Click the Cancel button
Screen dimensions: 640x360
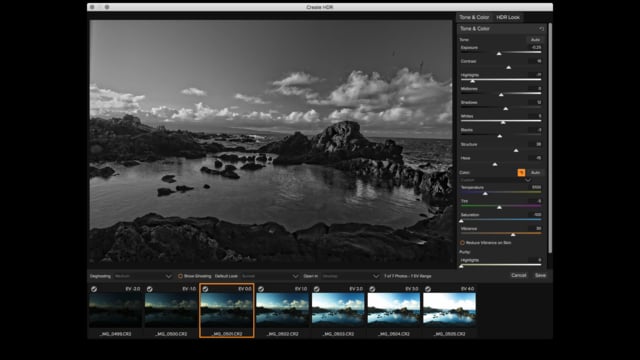(x=518, y=276)
